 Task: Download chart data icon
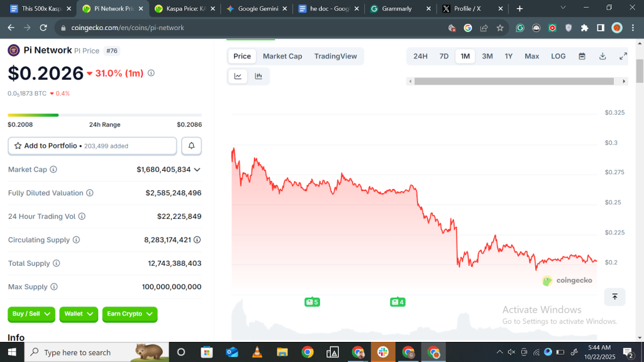tap(602, 56)
